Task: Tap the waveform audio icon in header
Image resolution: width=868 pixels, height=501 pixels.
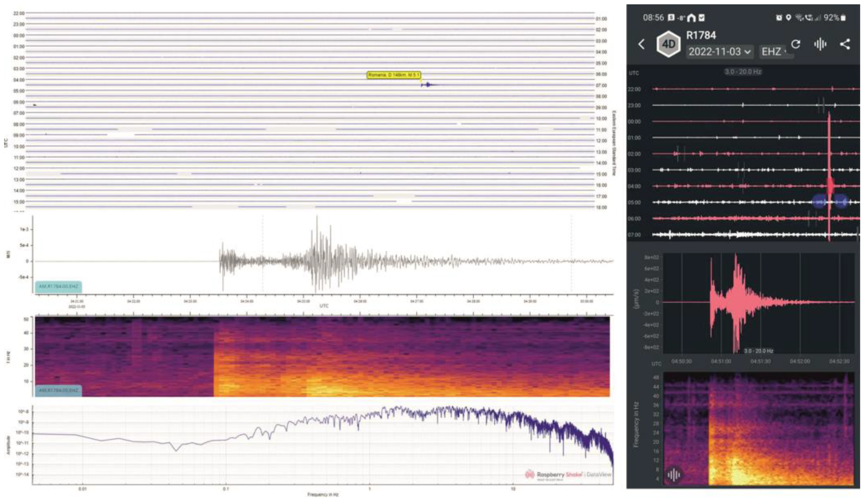Action: pyautogui.click(x=820, y=44)
